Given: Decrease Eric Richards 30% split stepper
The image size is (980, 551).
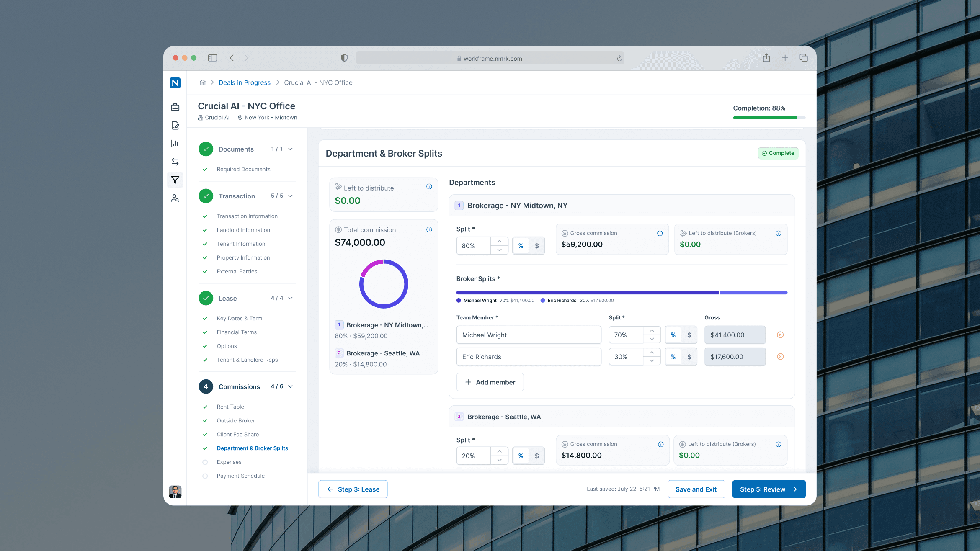Looking at the screenshot, I should (652, 361).
